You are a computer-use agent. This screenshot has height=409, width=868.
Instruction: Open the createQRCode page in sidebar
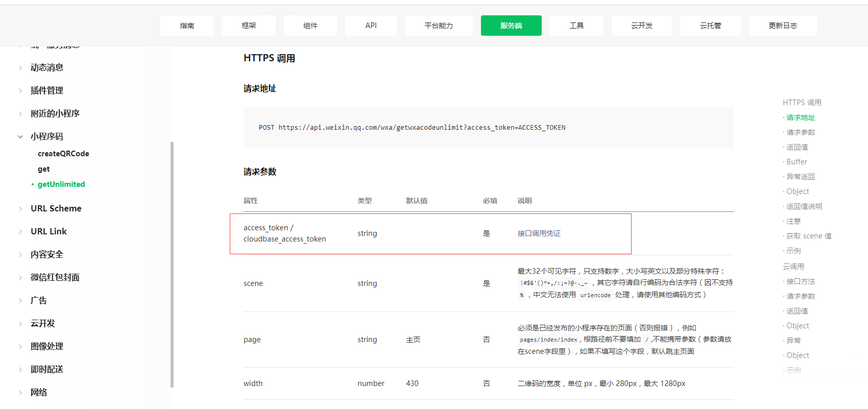(x=63, y=154)
